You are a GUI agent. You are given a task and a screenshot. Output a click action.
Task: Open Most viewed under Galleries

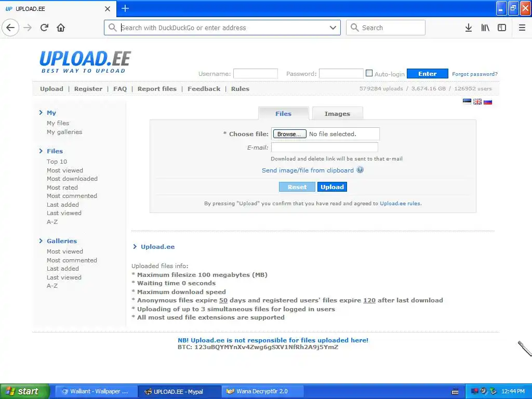65,251
